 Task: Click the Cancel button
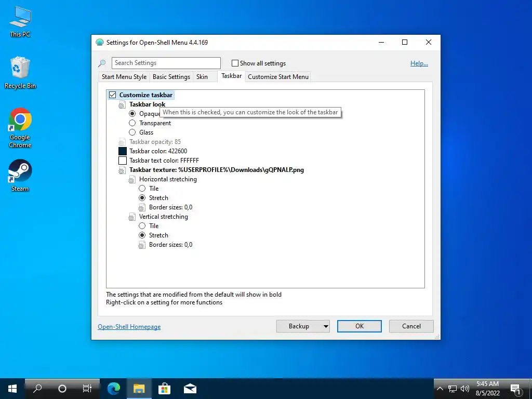pos(411,326)
